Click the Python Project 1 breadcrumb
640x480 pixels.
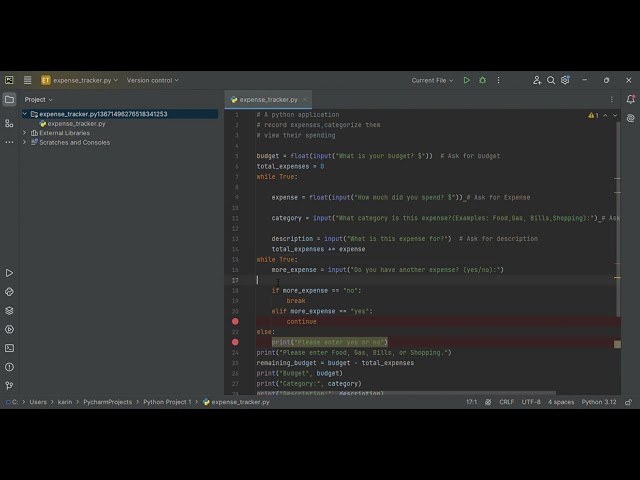167,402
